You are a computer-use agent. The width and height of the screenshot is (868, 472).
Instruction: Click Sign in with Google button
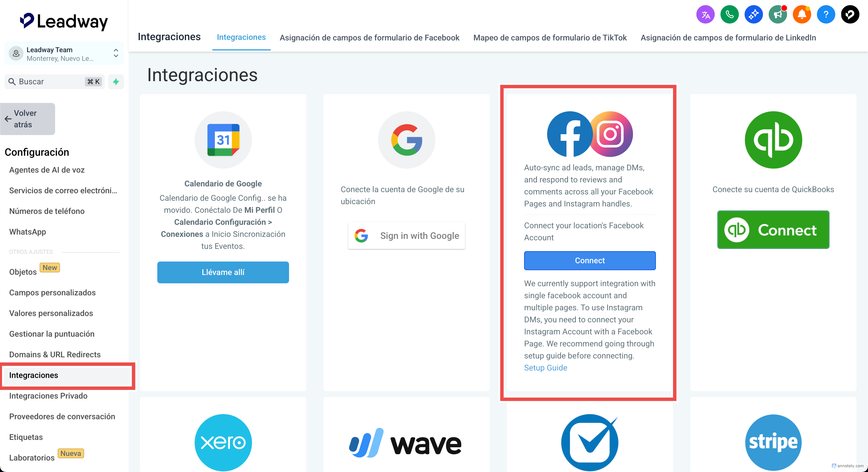[406, 236]
